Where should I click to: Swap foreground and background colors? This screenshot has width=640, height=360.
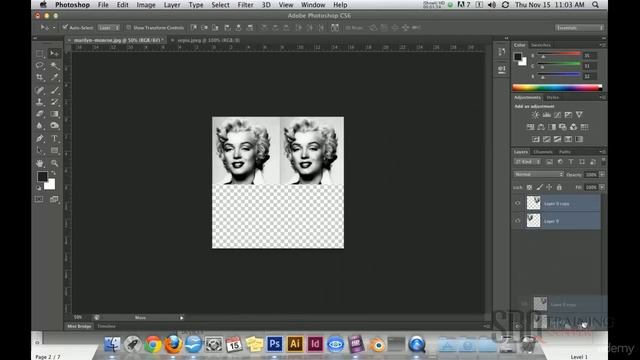click(x=53, y=173)
